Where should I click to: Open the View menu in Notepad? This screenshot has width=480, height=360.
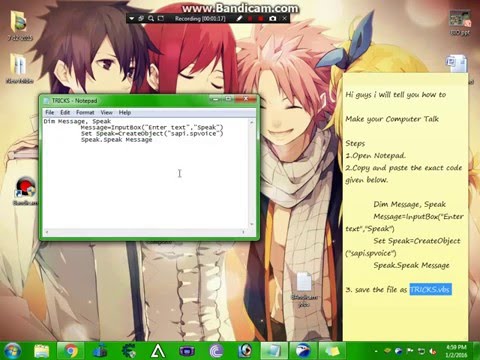(106, 112)
